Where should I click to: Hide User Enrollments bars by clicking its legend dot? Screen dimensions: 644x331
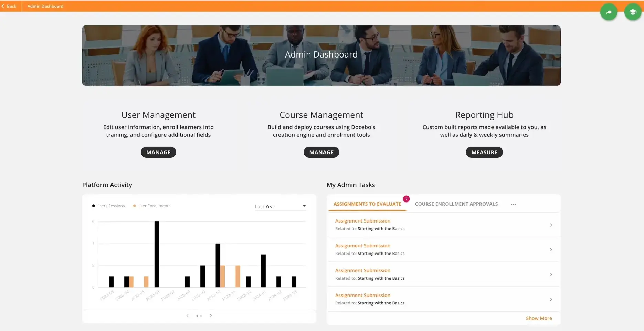134,206
